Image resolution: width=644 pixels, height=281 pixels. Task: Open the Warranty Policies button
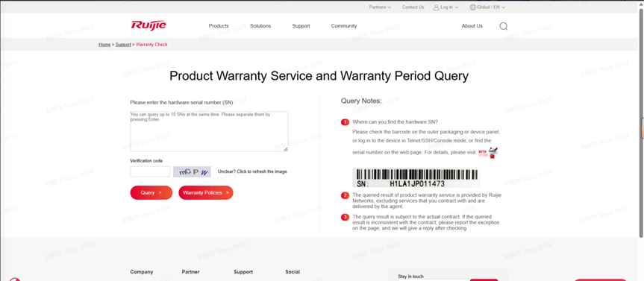206,192
